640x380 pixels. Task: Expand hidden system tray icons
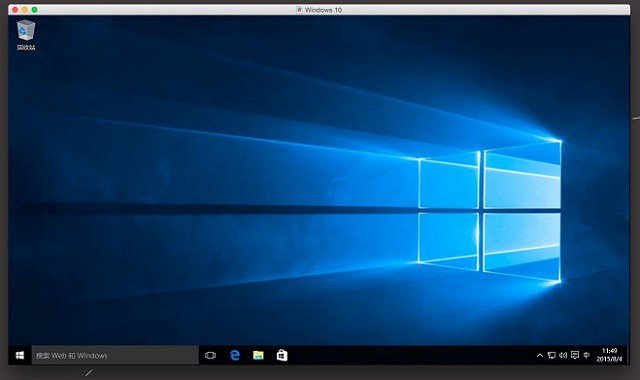tap(540, 356)
